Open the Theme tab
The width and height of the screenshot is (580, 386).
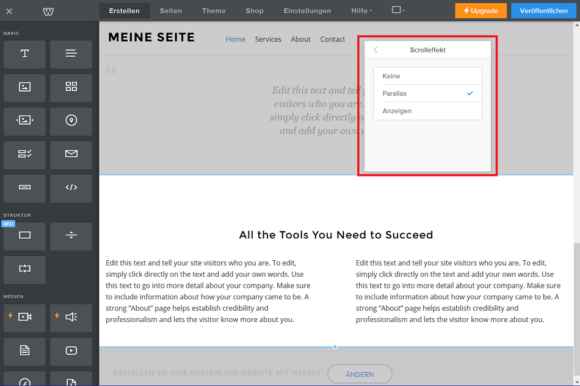pos(214,11)
